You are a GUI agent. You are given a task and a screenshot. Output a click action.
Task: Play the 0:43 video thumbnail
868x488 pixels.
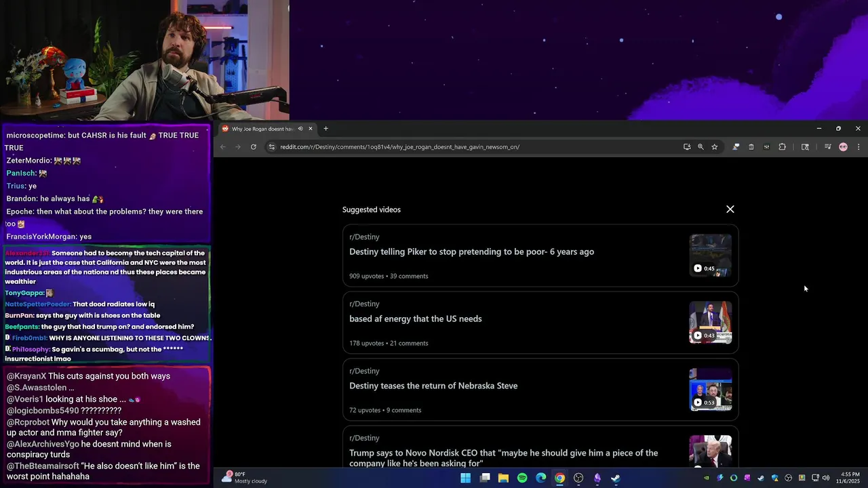point(710,323)
